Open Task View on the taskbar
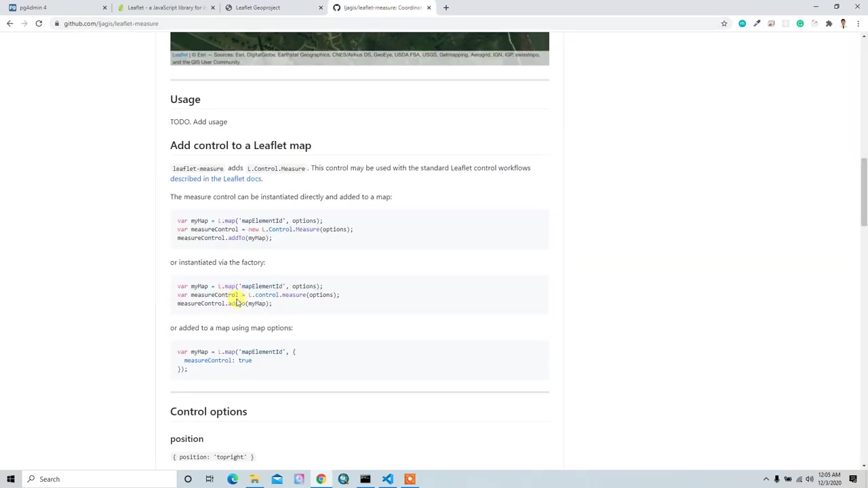The width and height of the screenshot is (868, 488). [x=210, y=479]
